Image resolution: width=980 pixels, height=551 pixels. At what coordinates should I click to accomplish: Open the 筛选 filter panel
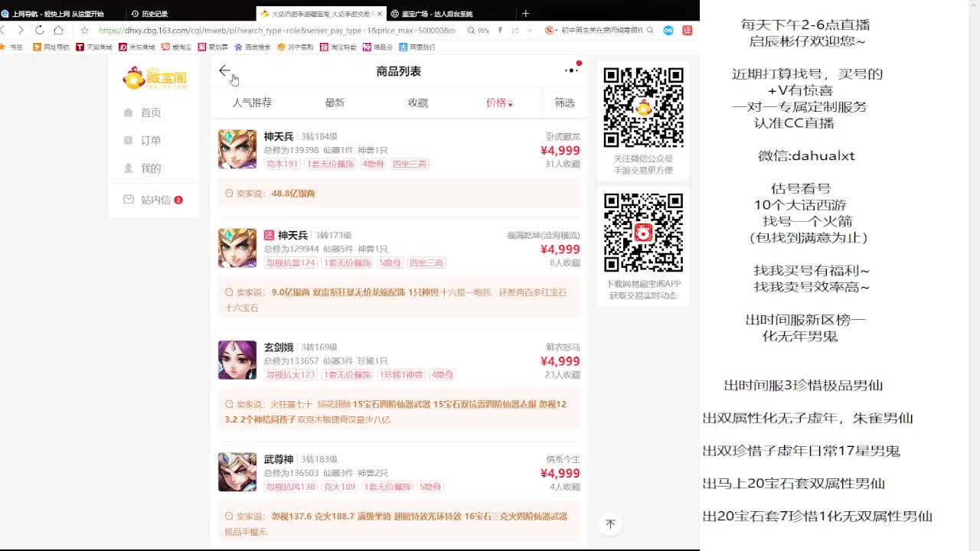point(564,103)
